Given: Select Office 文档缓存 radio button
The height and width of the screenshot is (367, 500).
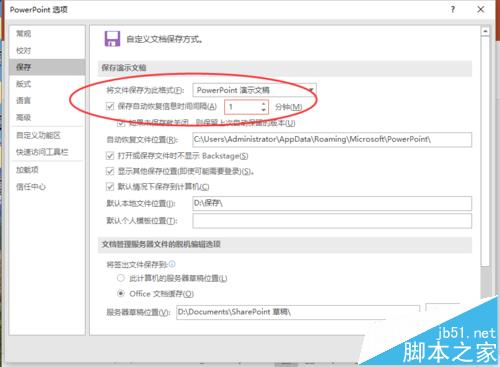Looking at the screenshot, I should 121,293.
